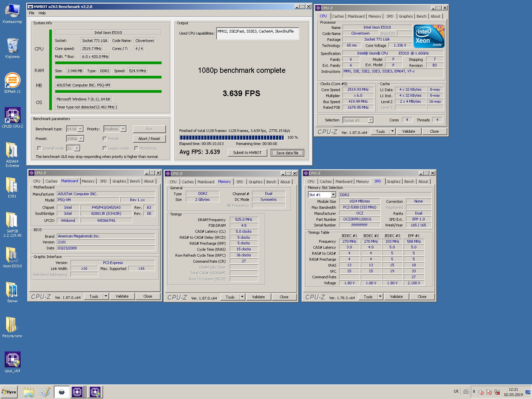Launch the cpuz_x64 desktop icon
The width and height of the screenshot is (532, 399).
(12, 362)
